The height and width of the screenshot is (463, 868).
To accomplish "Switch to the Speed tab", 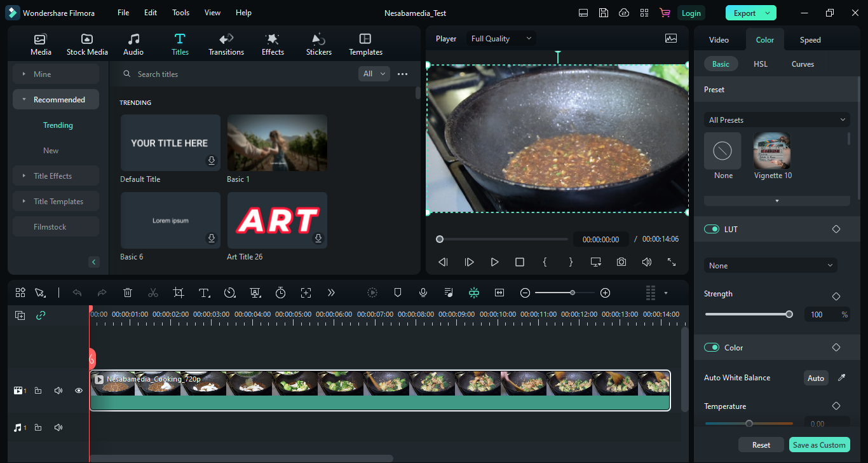I will coord(810,39).
